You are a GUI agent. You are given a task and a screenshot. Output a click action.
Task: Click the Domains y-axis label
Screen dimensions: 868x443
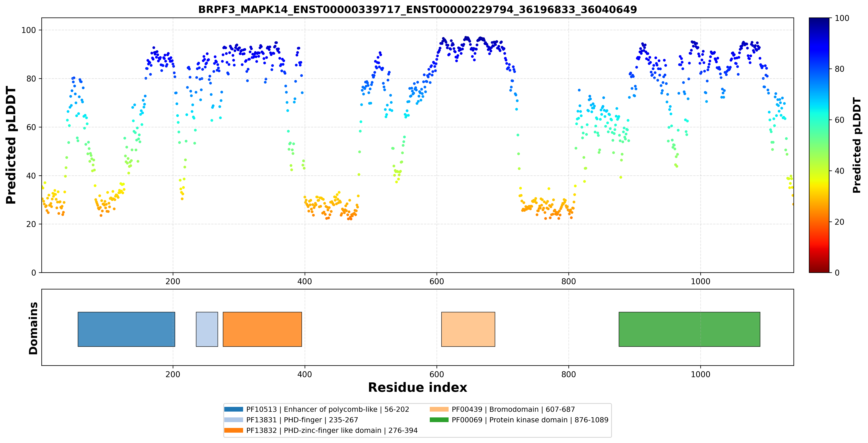coord(33,328)
